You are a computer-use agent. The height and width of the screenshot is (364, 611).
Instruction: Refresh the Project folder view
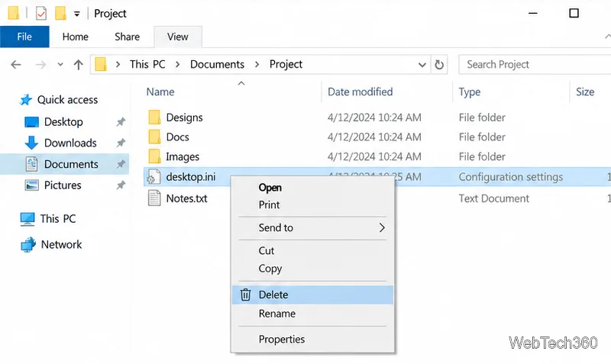(x=439, y=65)
